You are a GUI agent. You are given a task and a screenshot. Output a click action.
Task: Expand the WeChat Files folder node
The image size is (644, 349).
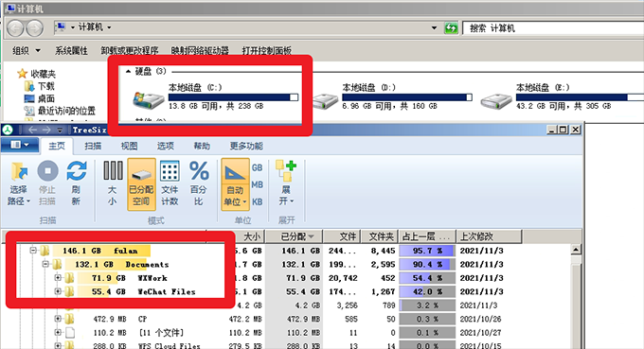point(58,291)
